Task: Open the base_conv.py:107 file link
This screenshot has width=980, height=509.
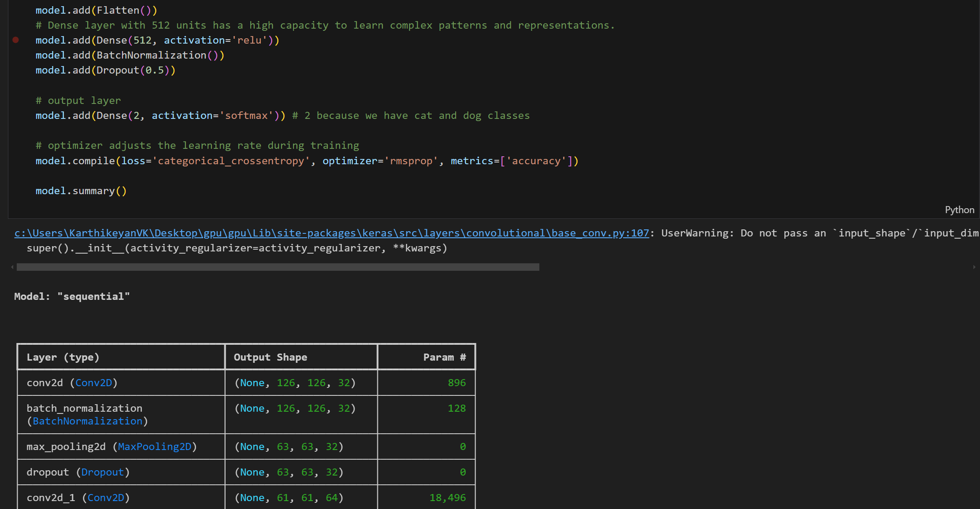Action: pos(331,233)
